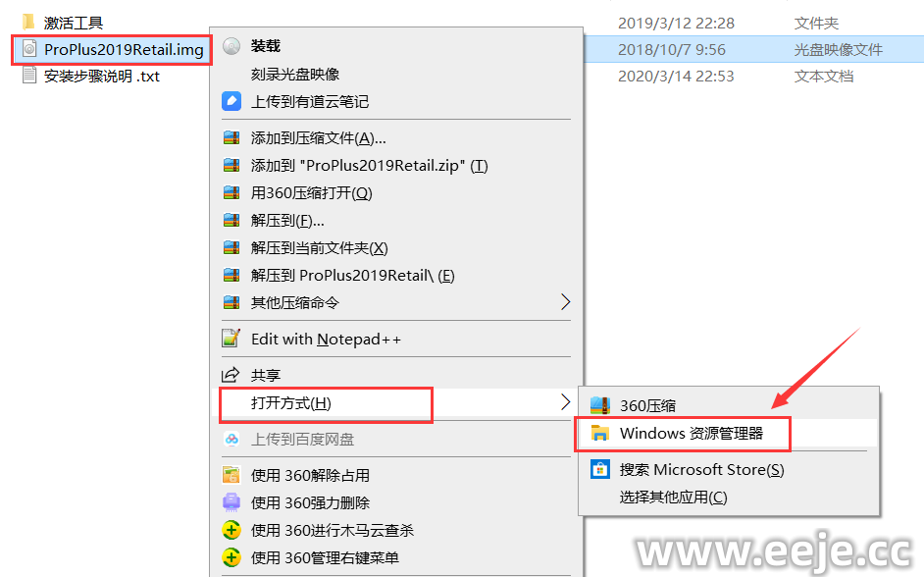This screenshot has height=577, width=924.
Task: Click the 360压缩 icon in the submenu
Action: [x=600, y=405]
